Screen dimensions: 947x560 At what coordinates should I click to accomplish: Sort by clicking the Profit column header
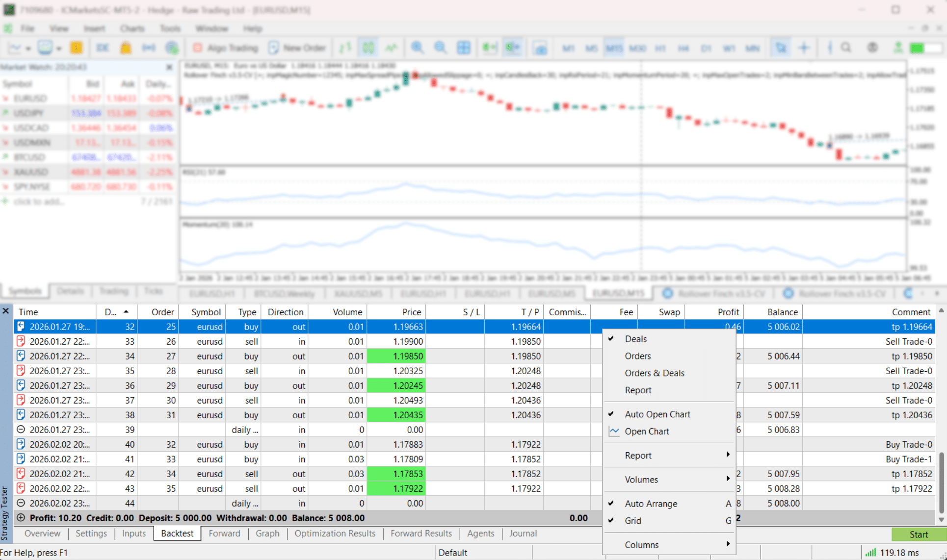click(x=728, y=312)
